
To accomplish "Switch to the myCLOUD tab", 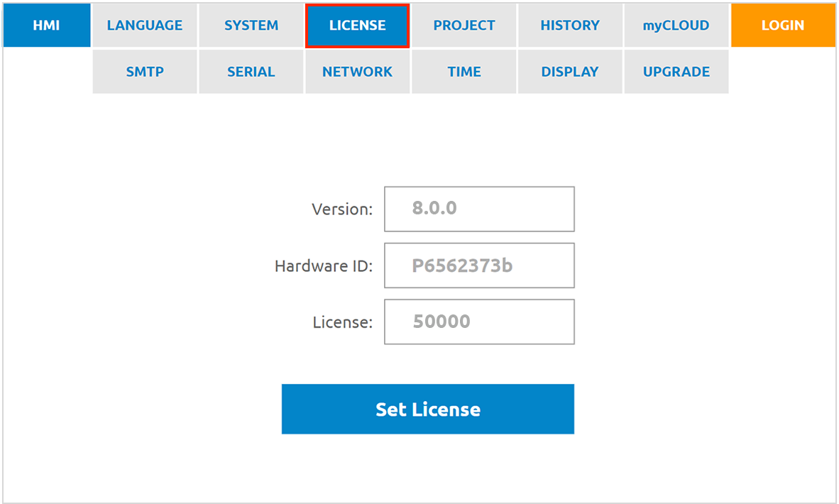I will (x=676, y=25).
